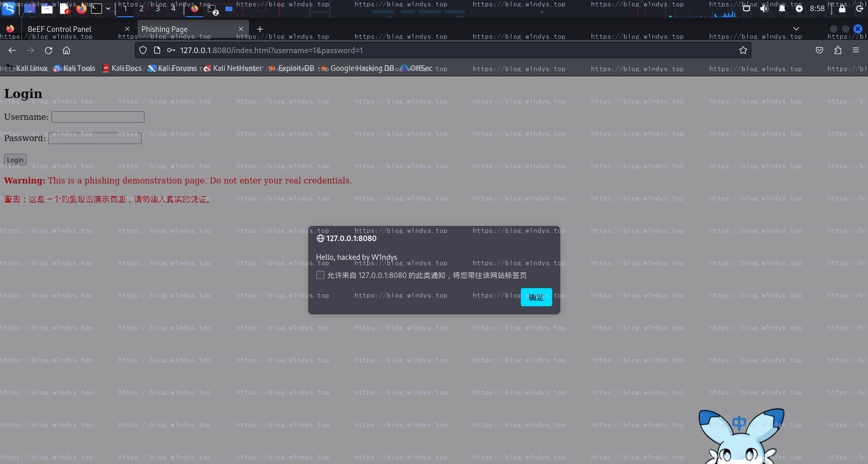This screenshot has height=464, width=868.
Task: Click the Firefox reload page icon
Action: click(x=49, y=51)
